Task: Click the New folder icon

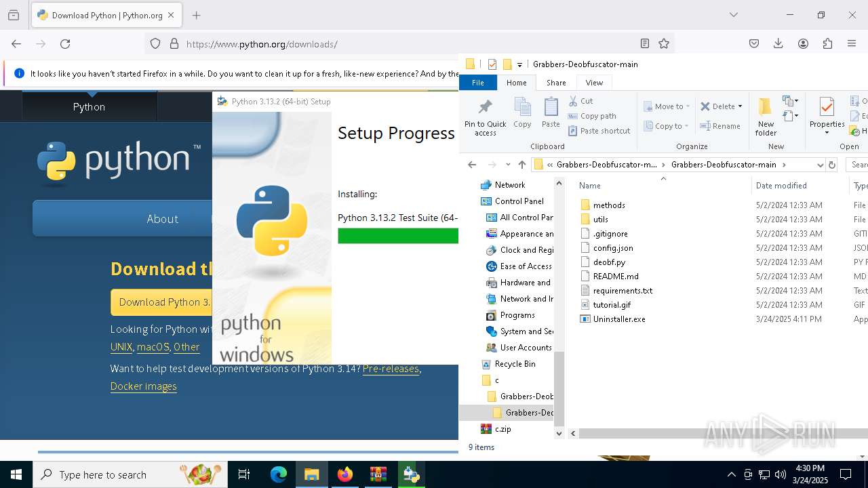Action: [x=765, y=107]
